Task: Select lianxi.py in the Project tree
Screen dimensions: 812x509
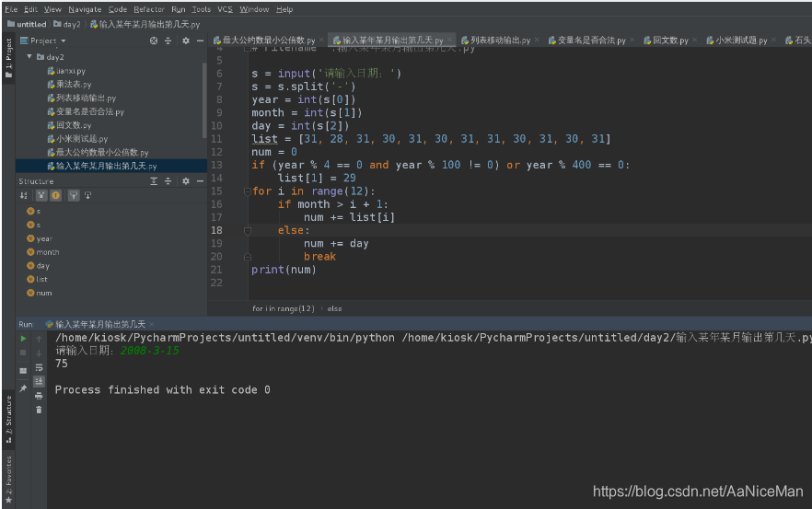Action: 66,71
